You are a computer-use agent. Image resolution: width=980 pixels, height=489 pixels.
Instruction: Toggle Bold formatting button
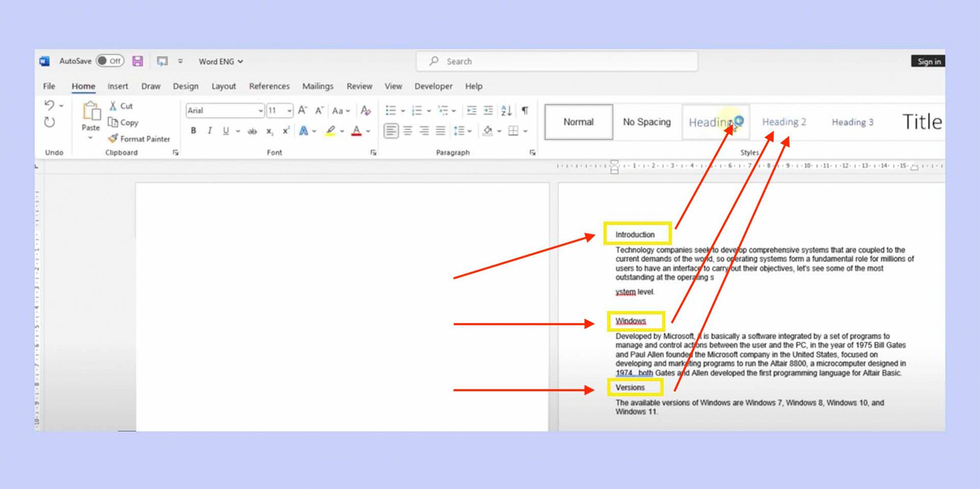tap(194, 131)
